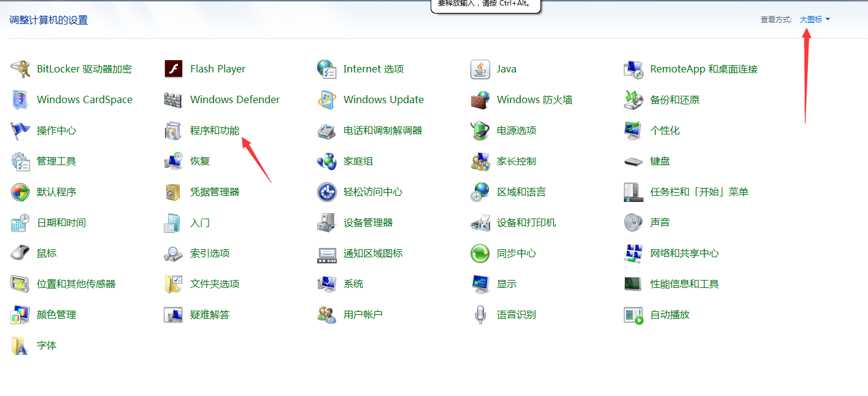This screenshot has width=868, height=396.
Task: Click the 声音 speaker icon
Action: (x=634, y=222)
